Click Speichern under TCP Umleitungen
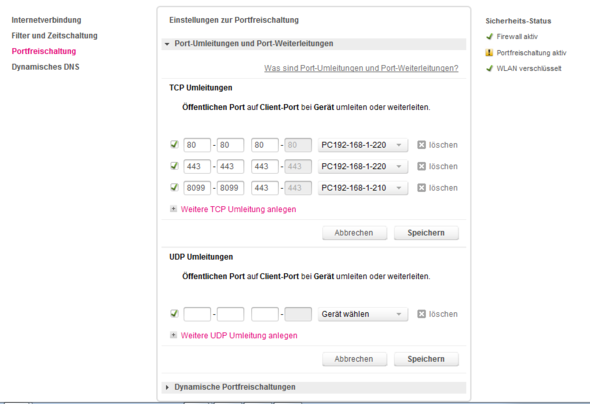Viewport: 590px width, 404px height. pyautogui.click(x=426, y=233)
